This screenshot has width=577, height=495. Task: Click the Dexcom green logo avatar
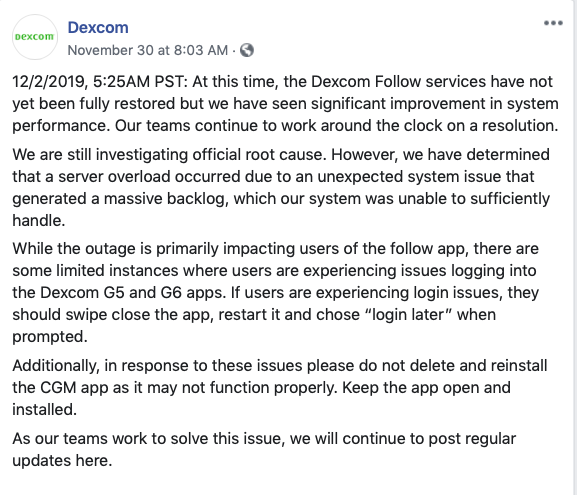pos(35,37)
